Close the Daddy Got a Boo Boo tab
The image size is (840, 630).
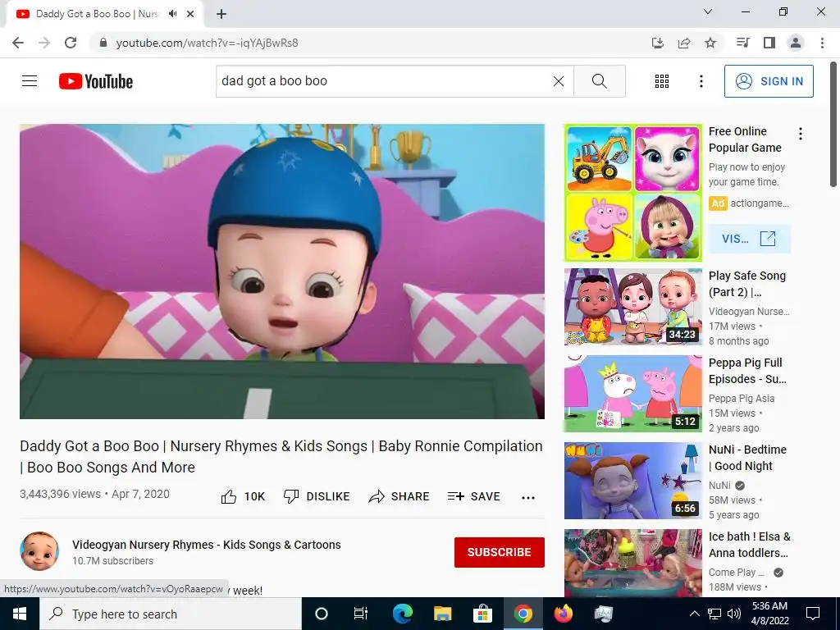(x=190, y=14)
